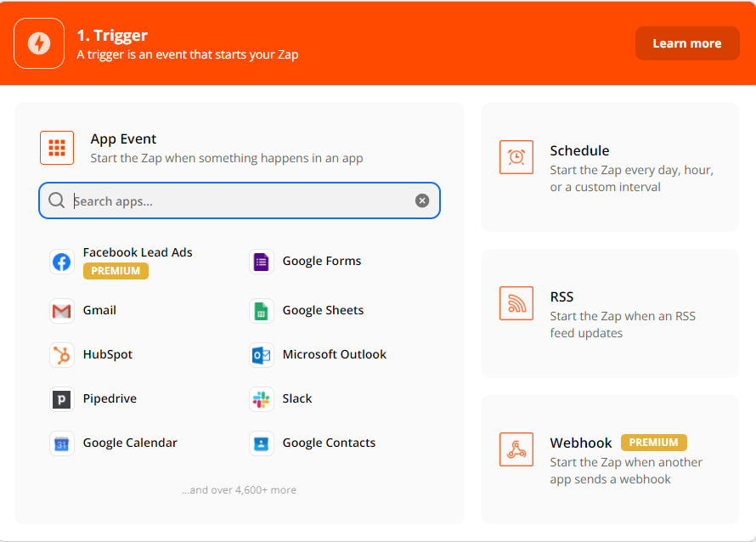Click the App Event grid icon
The image size is (756, 542).
tap(57, 148)
